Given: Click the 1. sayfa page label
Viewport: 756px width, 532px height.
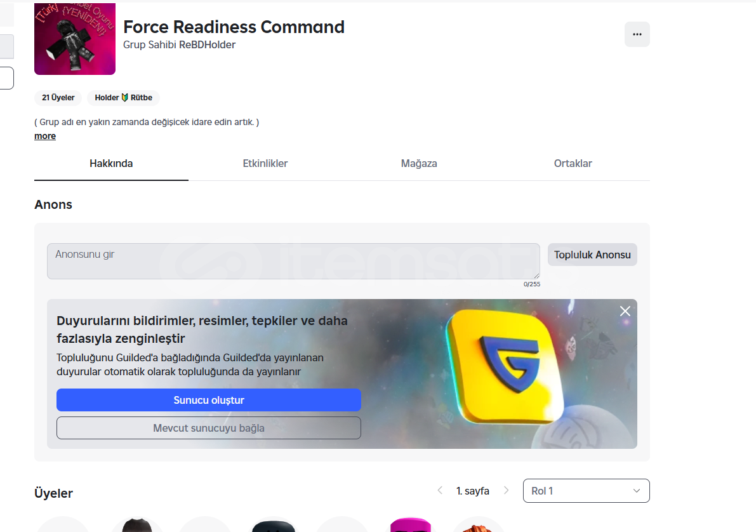Looking at the screenshot, I should 472,491.
